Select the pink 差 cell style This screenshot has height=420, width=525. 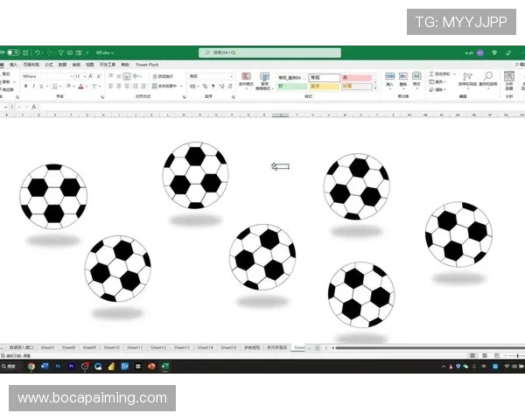[357, 77]
